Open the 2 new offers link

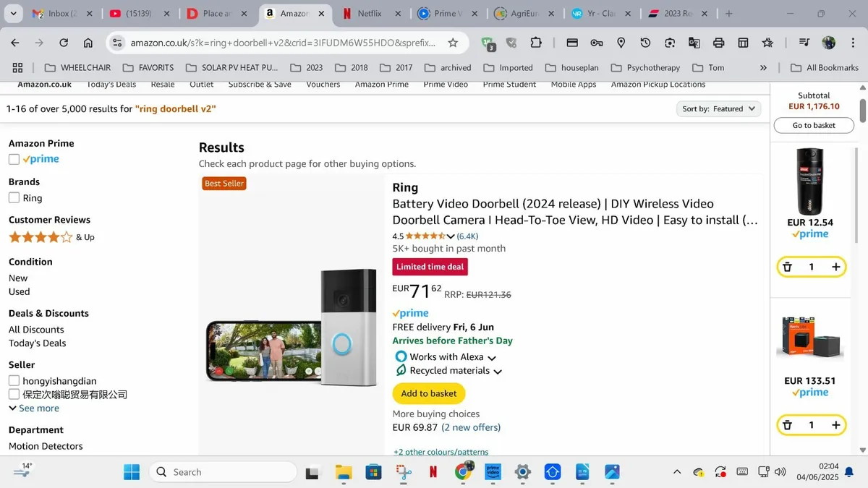(471, 427)
